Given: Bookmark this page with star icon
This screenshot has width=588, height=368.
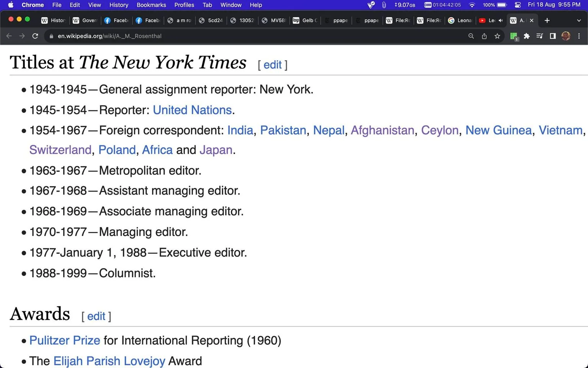Looking at the screenshot, I should [x=497, y=36].
